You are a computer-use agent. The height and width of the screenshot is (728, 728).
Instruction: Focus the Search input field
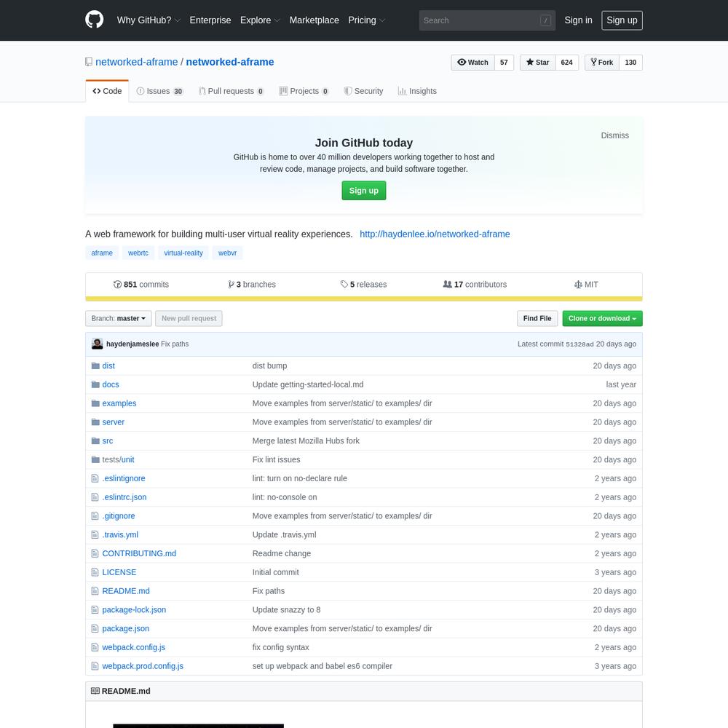pyautogui.click(x=487, y=20)
